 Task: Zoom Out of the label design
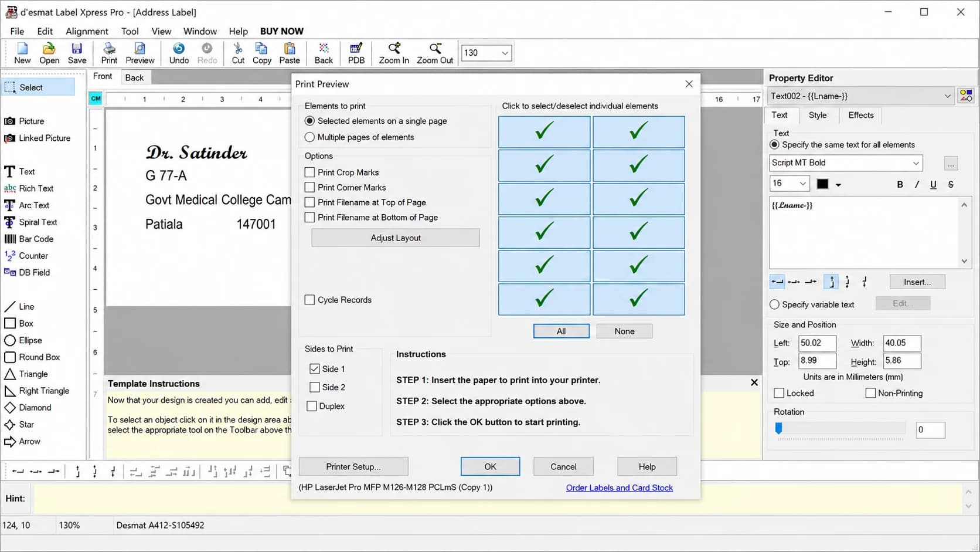pos(435,53)
